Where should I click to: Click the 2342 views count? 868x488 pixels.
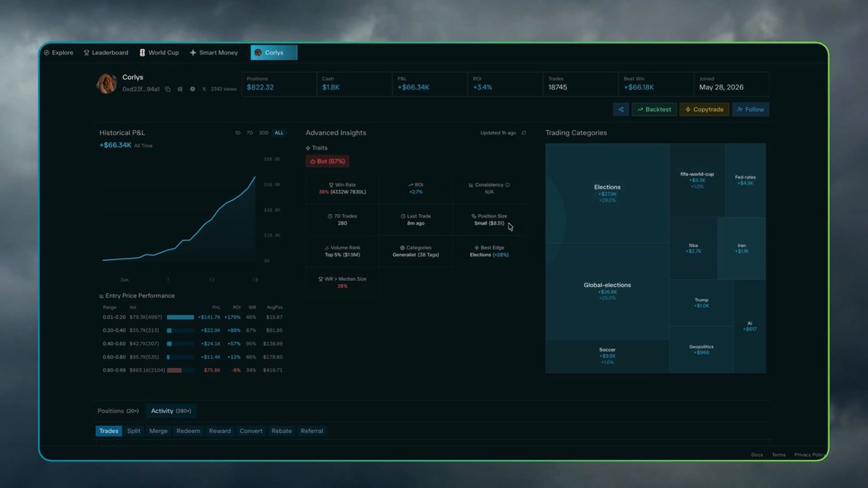point(224,89)
